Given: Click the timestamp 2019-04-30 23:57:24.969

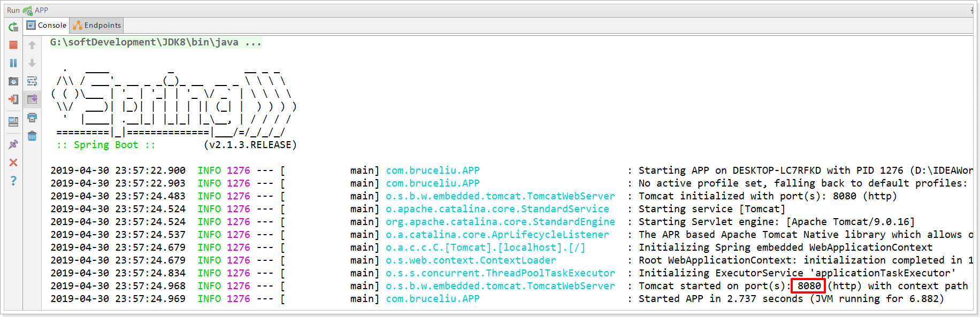Looking at the screenshot, I should [118, 299].
